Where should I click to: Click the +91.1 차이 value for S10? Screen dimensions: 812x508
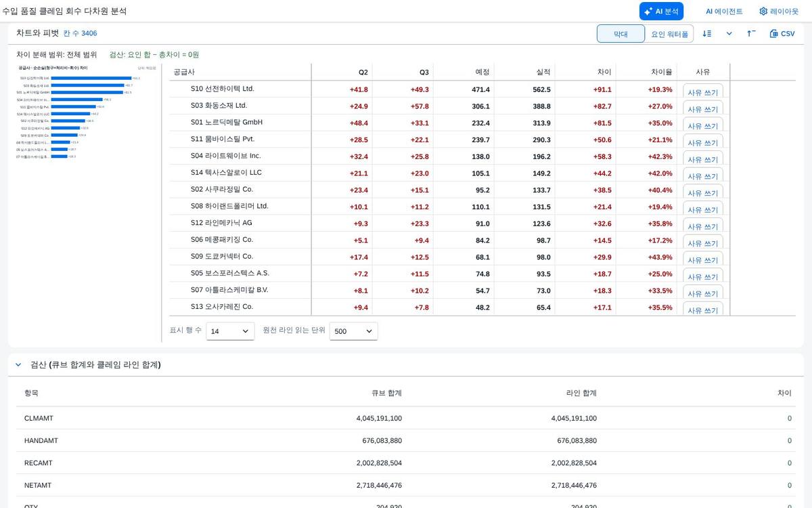click(602, 89)
